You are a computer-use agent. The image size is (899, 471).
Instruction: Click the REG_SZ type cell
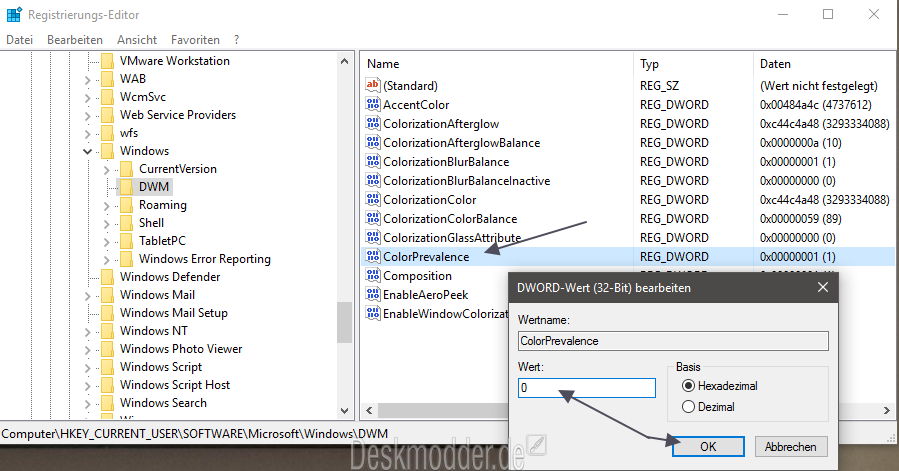[659, 85]
